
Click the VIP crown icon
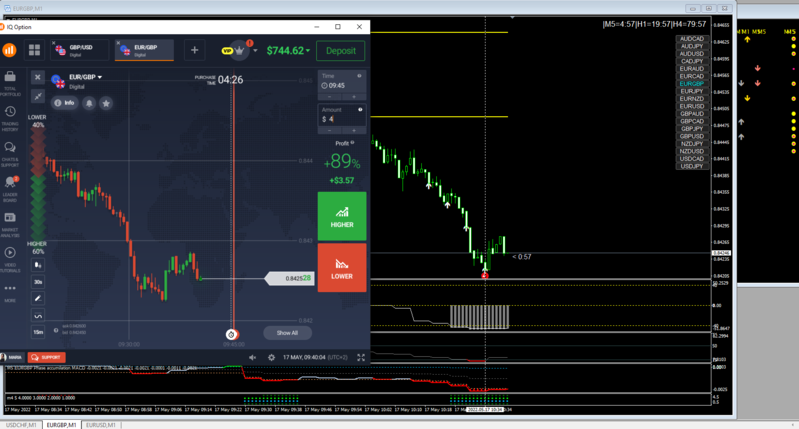[239, 50]
